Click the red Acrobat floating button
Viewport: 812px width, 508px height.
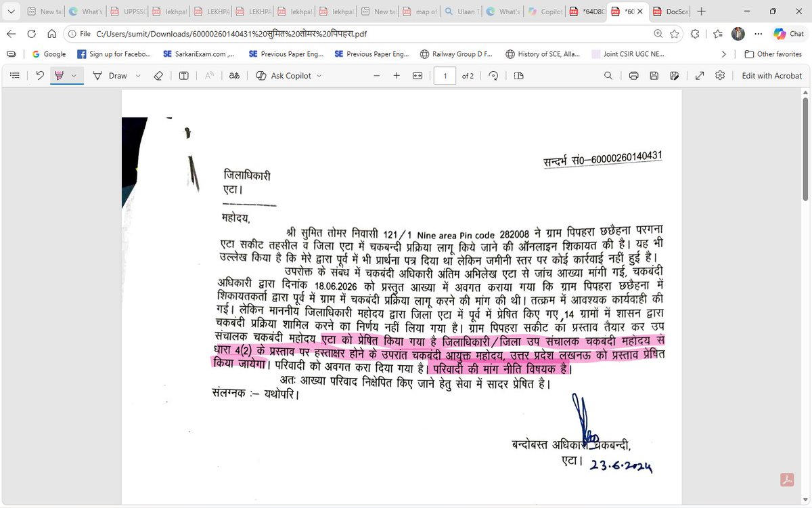786,479
